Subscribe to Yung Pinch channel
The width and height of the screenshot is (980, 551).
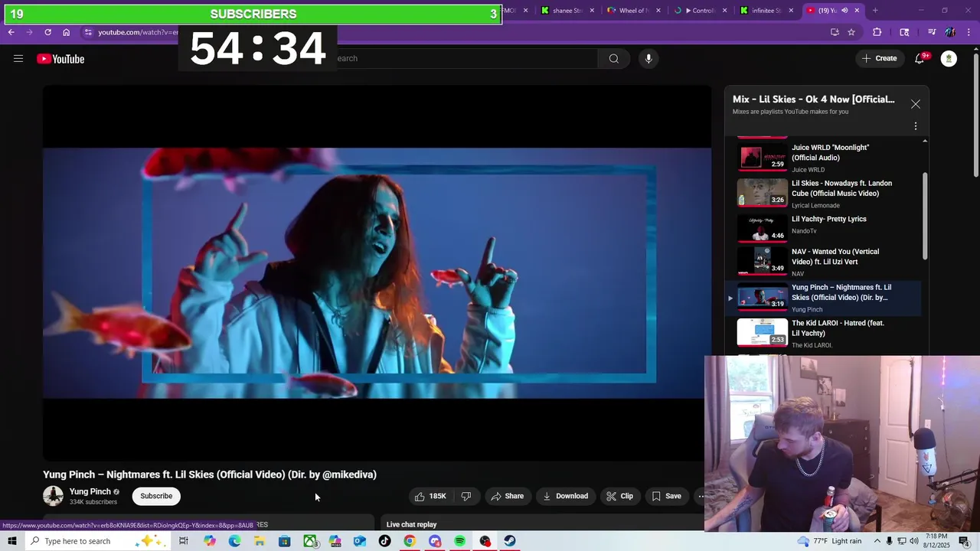(156, 496)
